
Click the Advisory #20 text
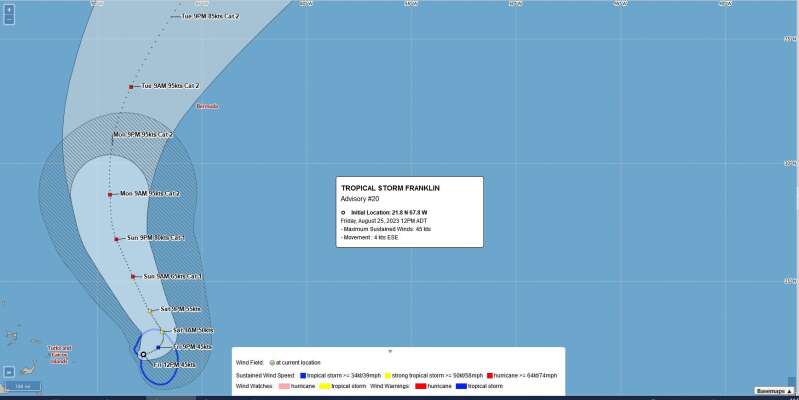pyautogui.click(x=360, y=199)
